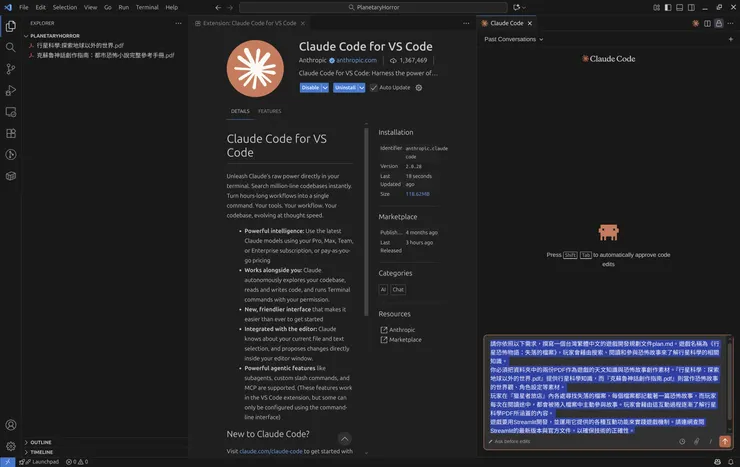This screenshot has width=740, height=467.
Task: Open Source Control view in activity bar
Action: (x=10, y=69)
